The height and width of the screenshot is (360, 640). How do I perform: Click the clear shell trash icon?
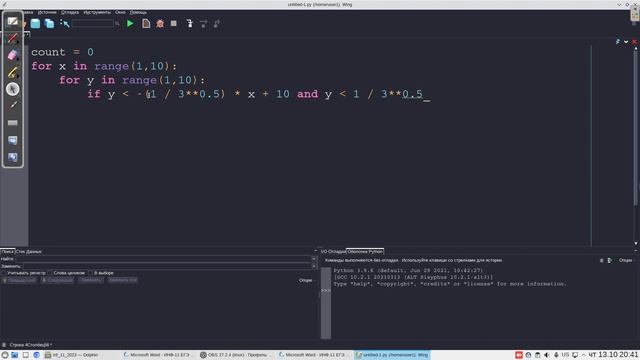pos(602,260)
